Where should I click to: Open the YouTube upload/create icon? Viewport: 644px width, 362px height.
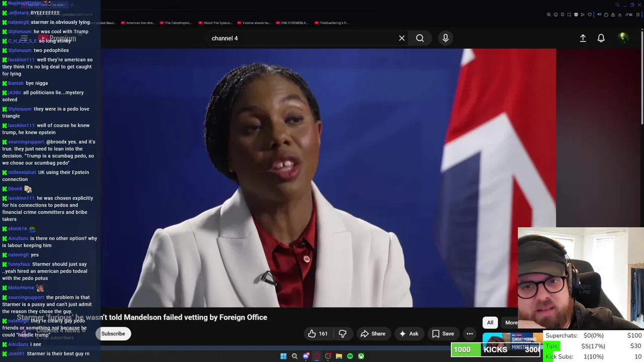coord(583,38)
